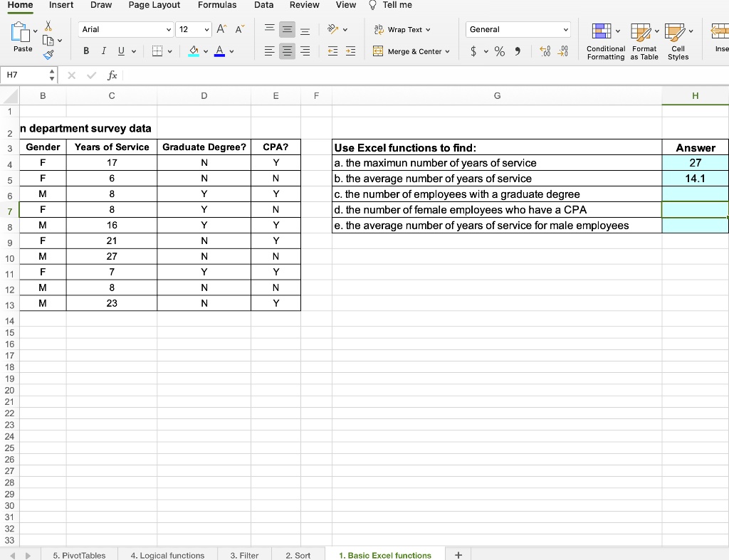This screenshot has width=729, height=560.
Task: Click the cell showing 14.1
Action: (695, 179)
